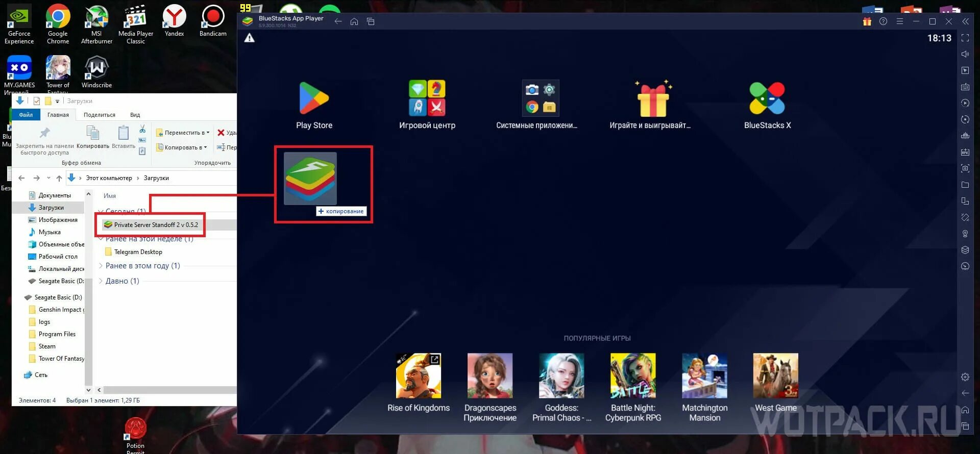Switch to Главная ribbon tab in Explorer
Screen dimensions: 980x454
pyautogui.click(x=58, y=115)
